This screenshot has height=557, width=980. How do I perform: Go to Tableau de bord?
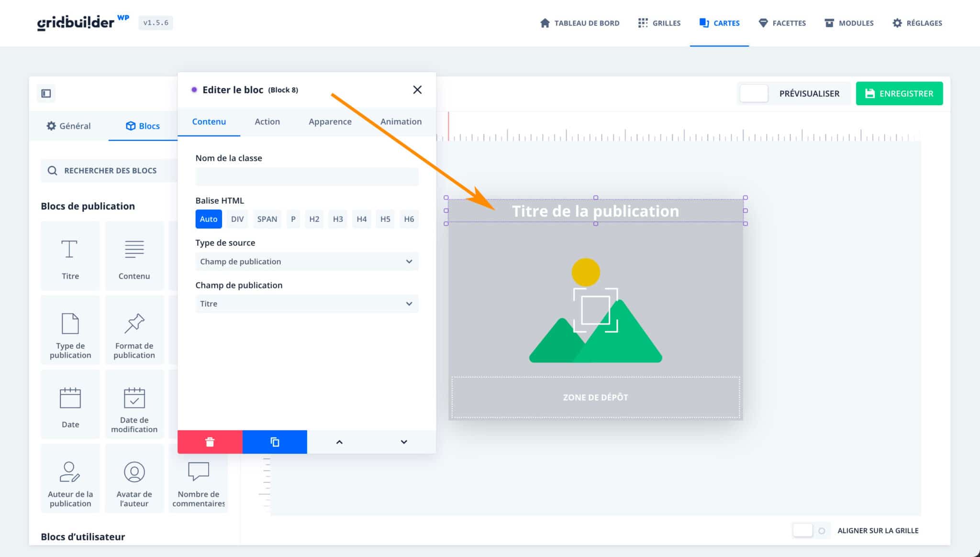[x=580, y=23]
